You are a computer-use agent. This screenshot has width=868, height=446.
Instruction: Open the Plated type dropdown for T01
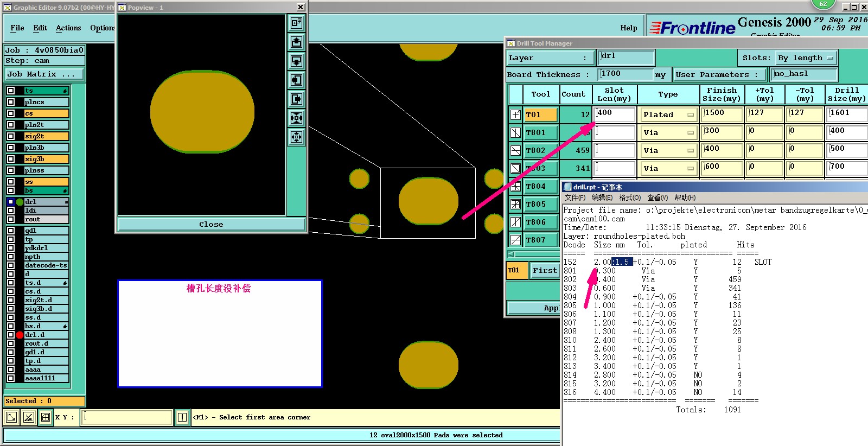668,114
